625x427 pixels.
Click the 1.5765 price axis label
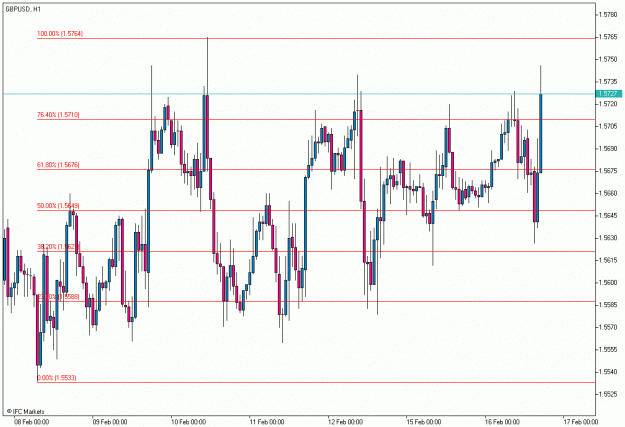point(608,37)
